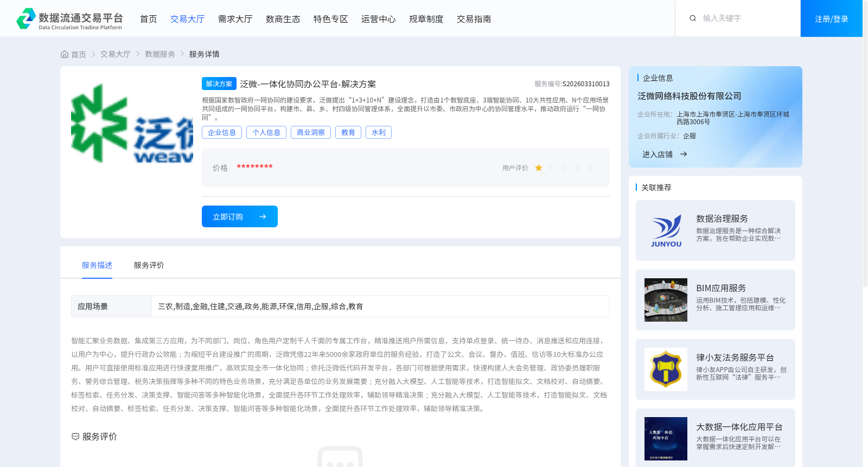868x467 pixels.
Task: Click the 个人信息 tag
Action: pos(266,132)
